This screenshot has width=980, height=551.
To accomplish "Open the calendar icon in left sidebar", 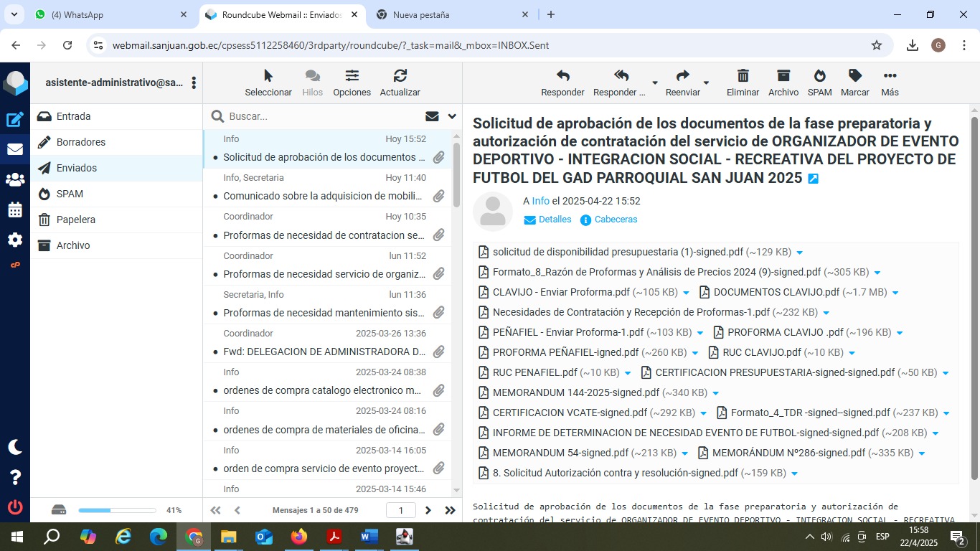I will [x=15, y=210].
